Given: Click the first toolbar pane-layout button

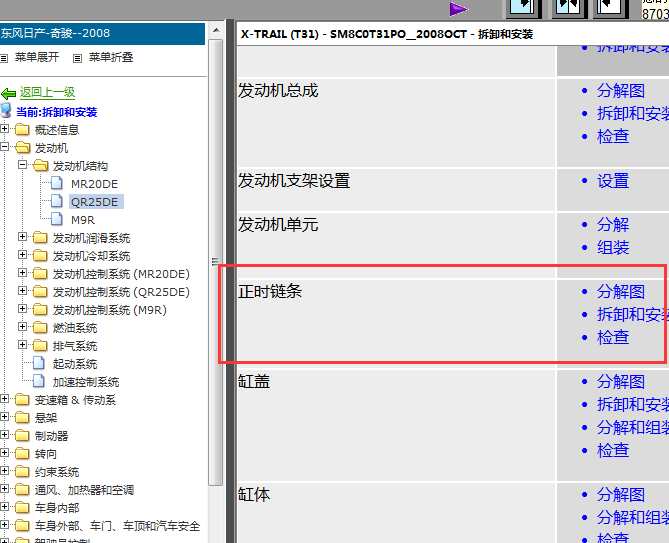Looking at the screenshot, I should click(x=523, y=9).
